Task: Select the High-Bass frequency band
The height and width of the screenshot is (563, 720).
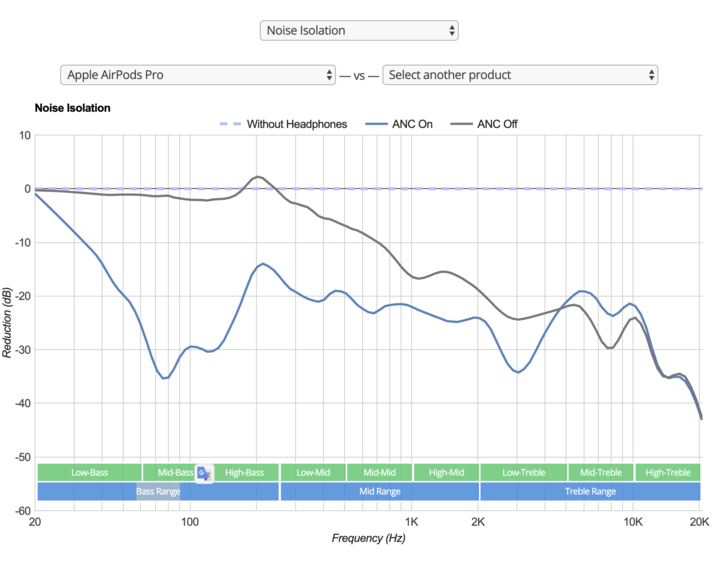Action: [245, 472]
